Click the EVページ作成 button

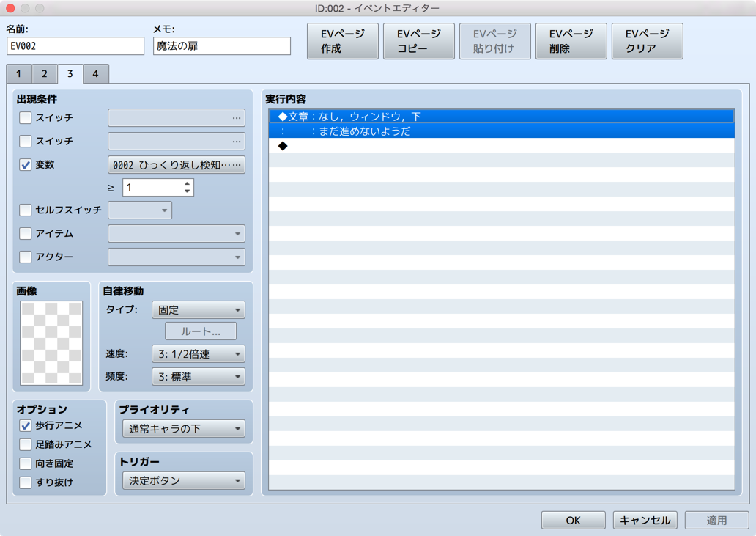click(342, 41)
